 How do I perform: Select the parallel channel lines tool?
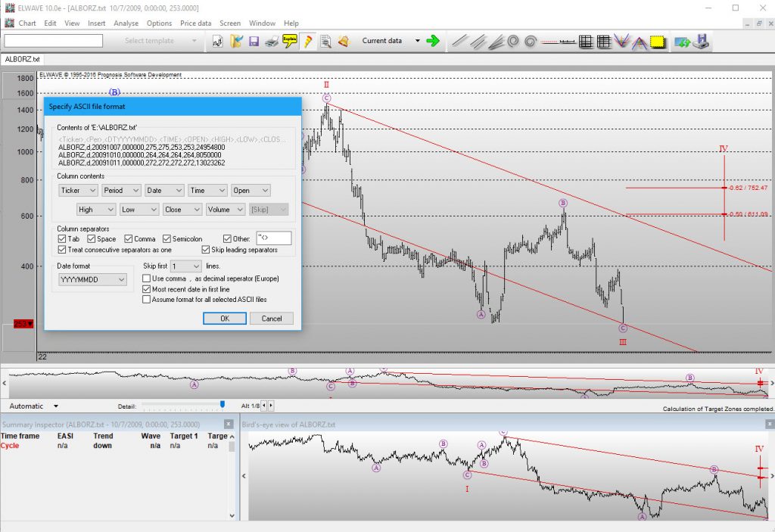point(478,41)
